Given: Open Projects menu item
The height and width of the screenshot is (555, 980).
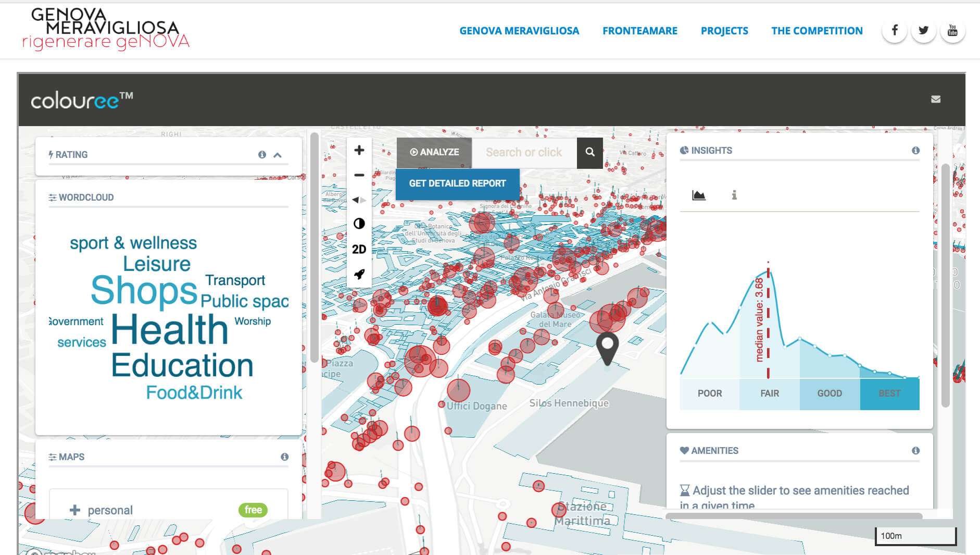Looking at the screenshot, I should click(724, 31).
